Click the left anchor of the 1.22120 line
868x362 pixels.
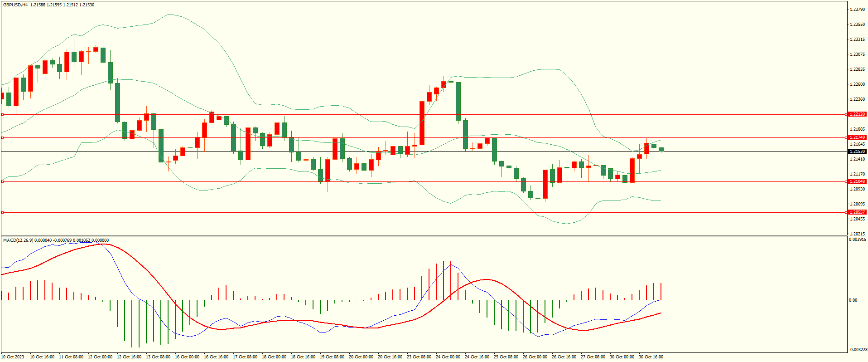2,114
